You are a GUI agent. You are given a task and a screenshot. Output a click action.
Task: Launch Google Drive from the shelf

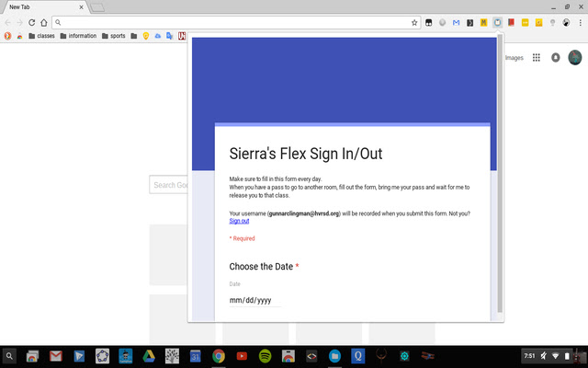tap(149, 356)
